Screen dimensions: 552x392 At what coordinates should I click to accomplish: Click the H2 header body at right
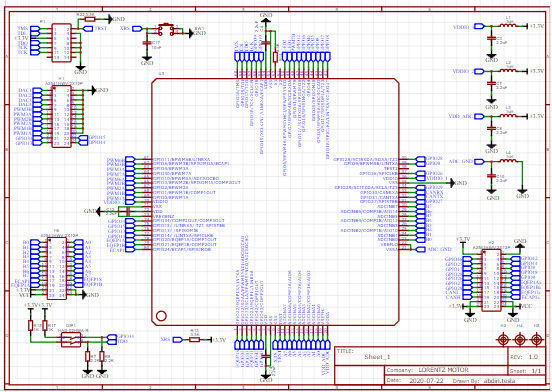(x=492, y=280)
